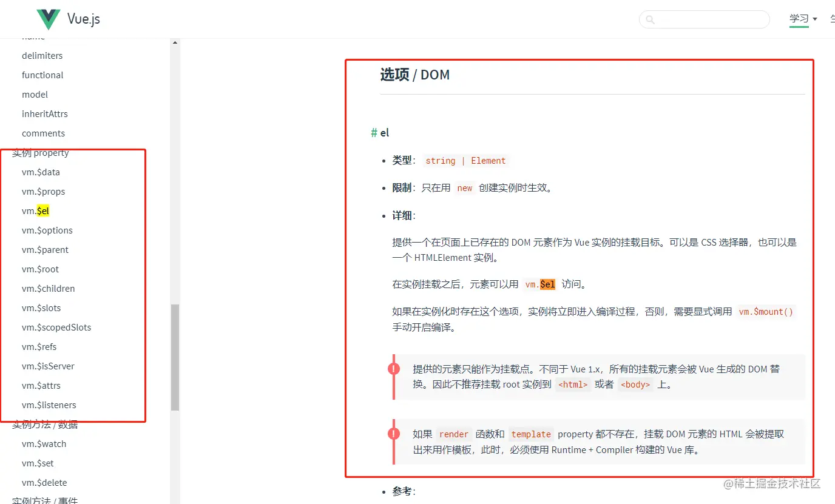Screen dimensions: 835x504
Task: Open vm.$scopedSlots sidebar link
Action: click(56, 328)
